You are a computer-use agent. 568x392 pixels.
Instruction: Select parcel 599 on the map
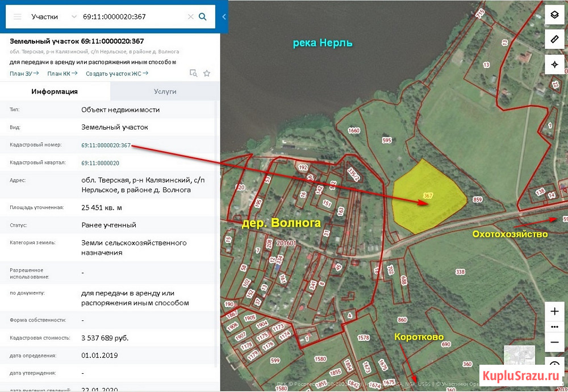coord(275,361)
